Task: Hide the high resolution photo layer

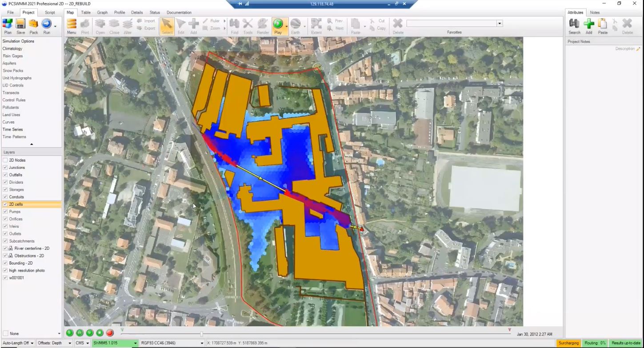Action: tap(4, 270)
